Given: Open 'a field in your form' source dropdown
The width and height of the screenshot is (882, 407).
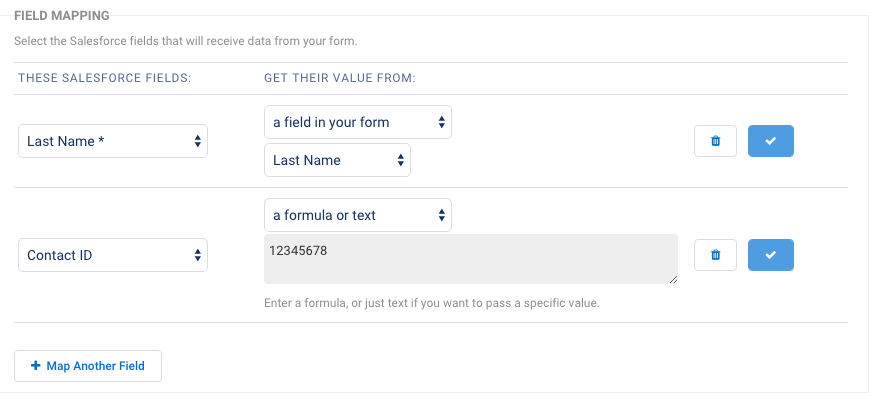Looking at the screenshot, I should [x=357, y=122].
